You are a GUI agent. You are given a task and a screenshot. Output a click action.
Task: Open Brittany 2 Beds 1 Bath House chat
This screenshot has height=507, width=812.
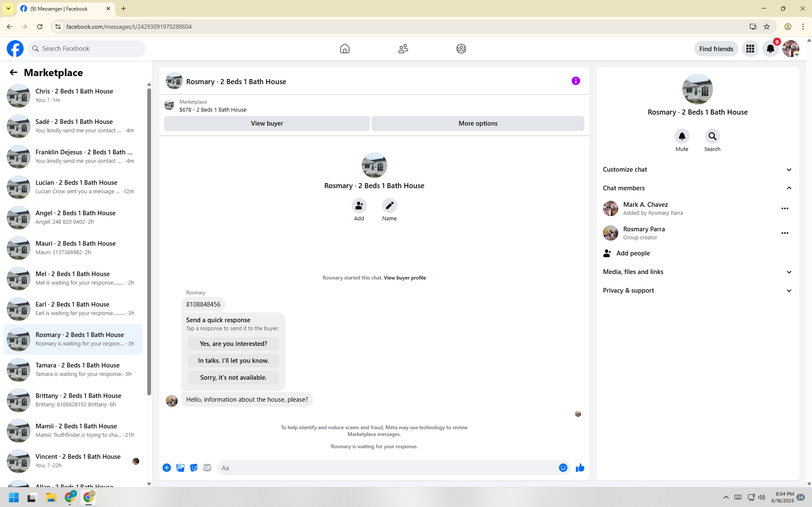tap(73, 400)
